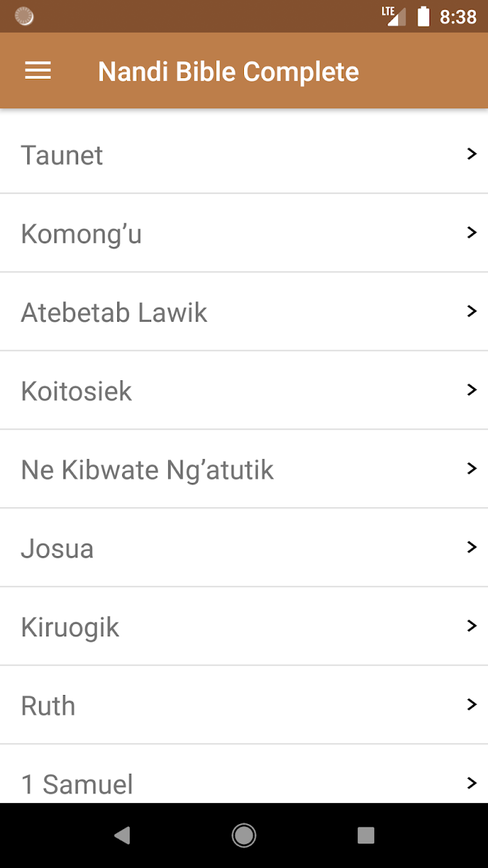Image resolution: width=488 pixels, height=868 pixels.
Task: Tap the notification icon in status bar
Action: coord(24,16)
